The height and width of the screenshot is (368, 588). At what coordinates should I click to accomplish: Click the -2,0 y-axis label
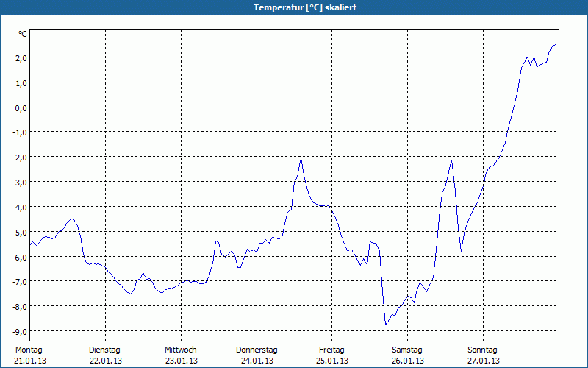pyautogui.click(x=20, y=157)
